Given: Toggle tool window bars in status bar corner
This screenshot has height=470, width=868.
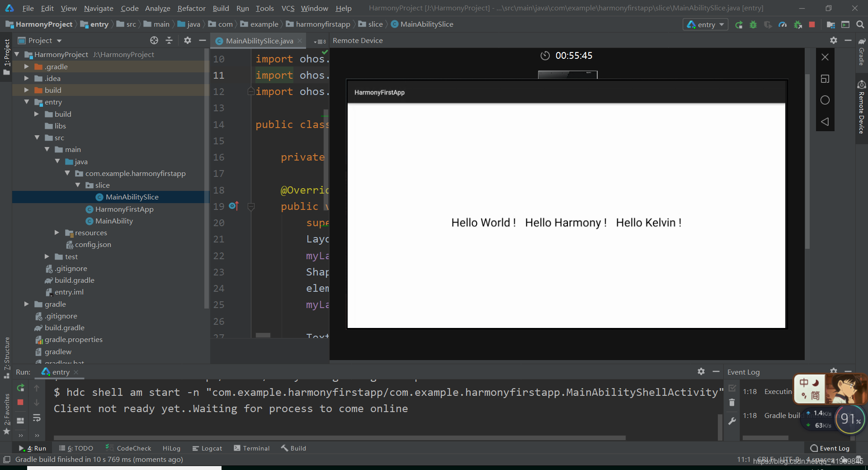Looking at the screenshot, I should pos(7,460).
